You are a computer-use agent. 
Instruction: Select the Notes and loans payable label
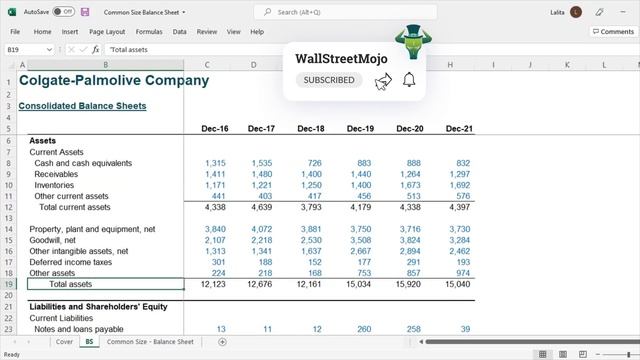point(79,329)
